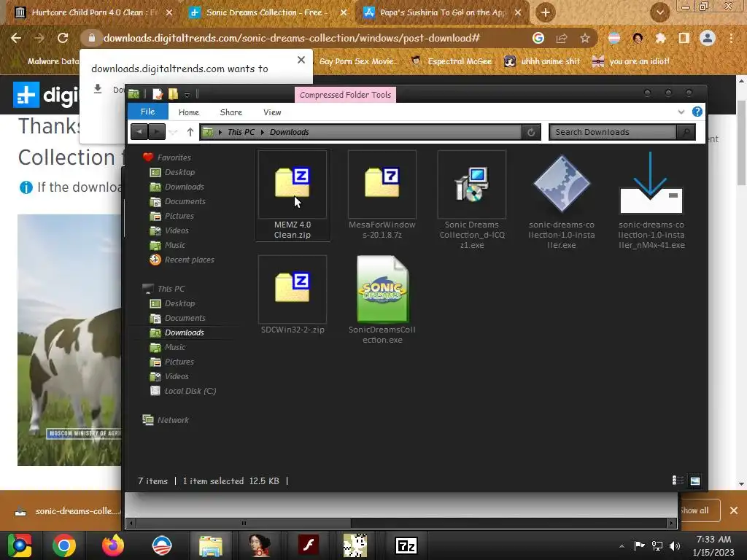
Task: Bookmark this page with the star icon
Action: pos(585,38)
